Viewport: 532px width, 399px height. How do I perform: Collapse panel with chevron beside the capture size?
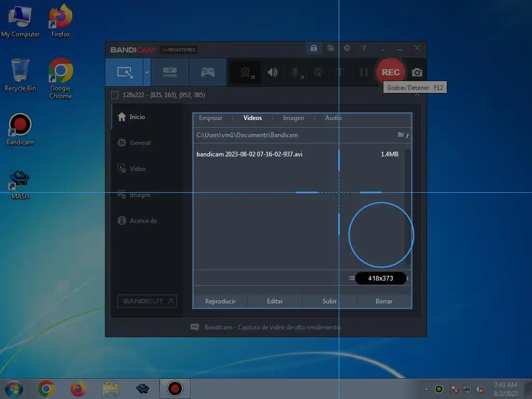417,96
